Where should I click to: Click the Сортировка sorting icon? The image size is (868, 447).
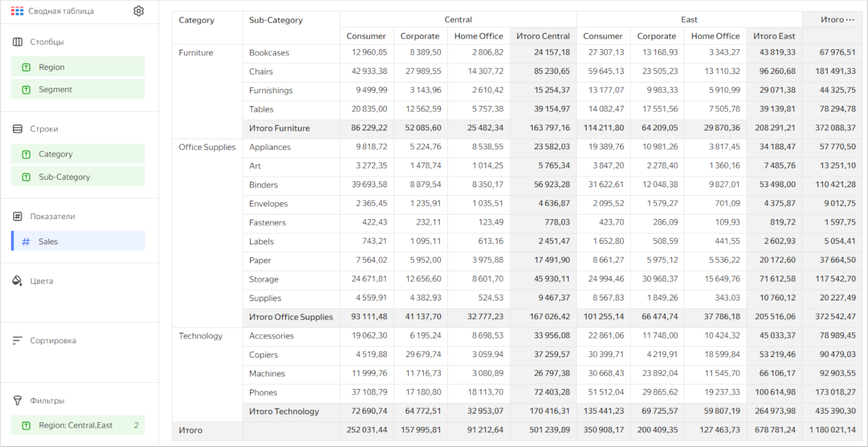17,340
